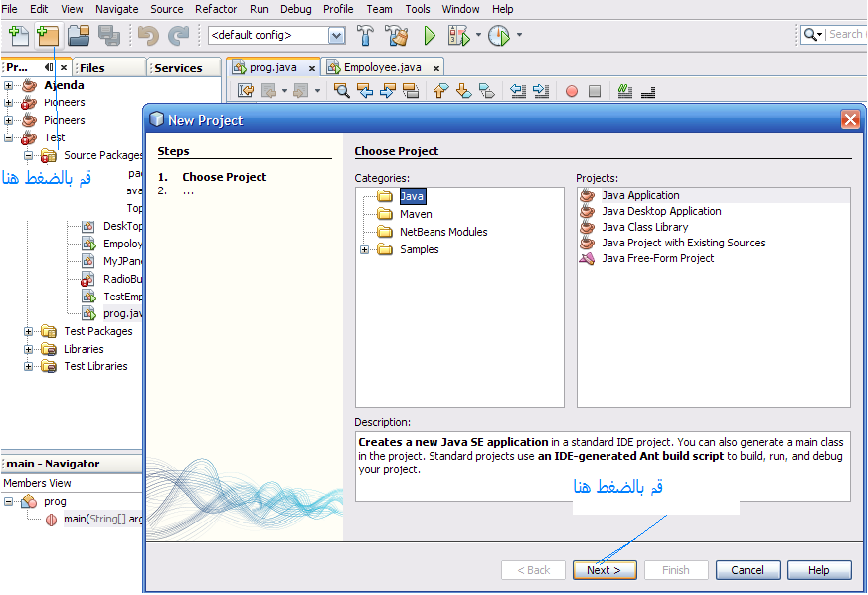Click the Undo toolbar icon

(x=148, y=36)
